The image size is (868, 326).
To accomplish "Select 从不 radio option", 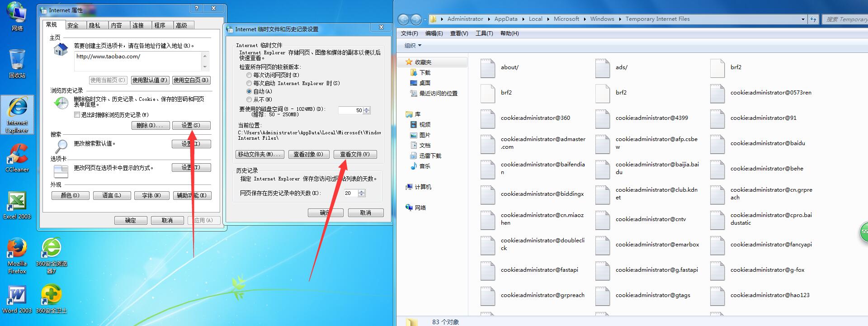I will (x=249, y=99).
